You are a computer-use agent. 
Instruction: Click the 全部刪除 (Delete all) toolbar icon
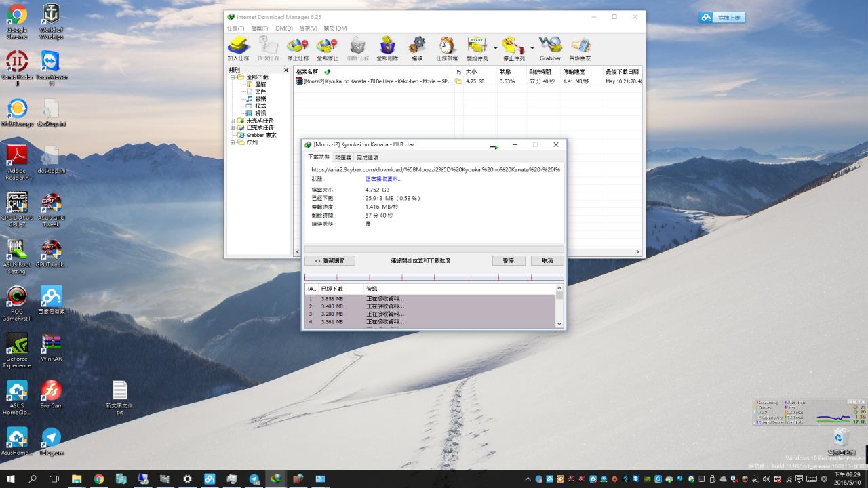click(x=387, y=48)
